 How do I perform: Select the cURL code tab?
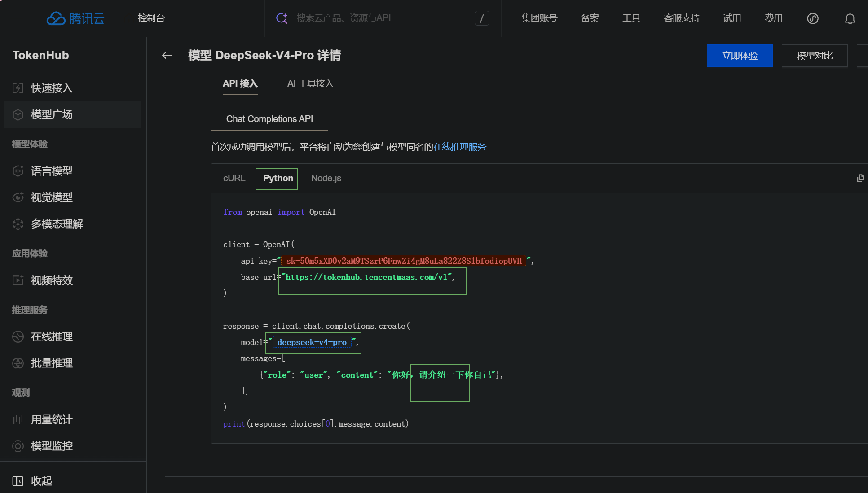coord(234,179)
